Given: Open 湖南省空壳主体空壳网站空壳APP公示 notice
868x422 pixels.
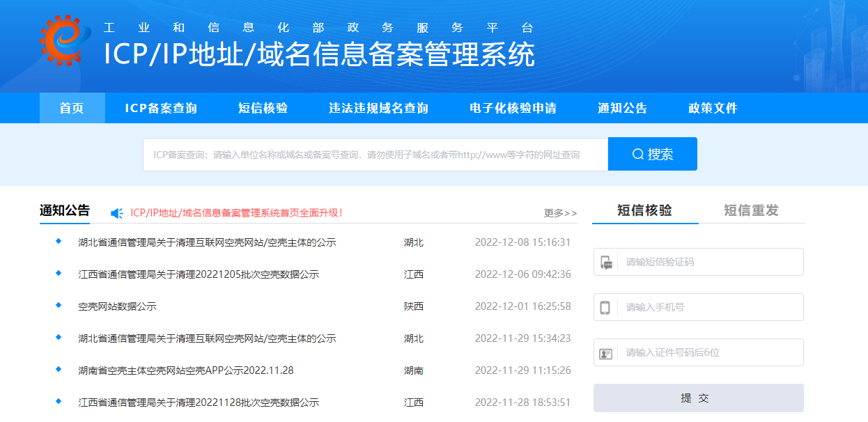Looking at the screenshot, I should pos(186,370).
